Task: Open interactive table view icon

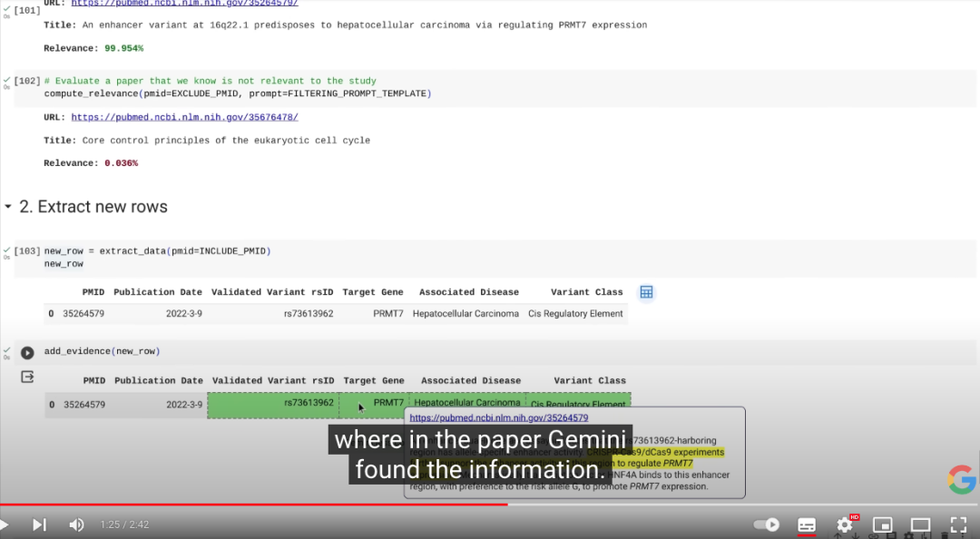Action: tap(646, 292)
